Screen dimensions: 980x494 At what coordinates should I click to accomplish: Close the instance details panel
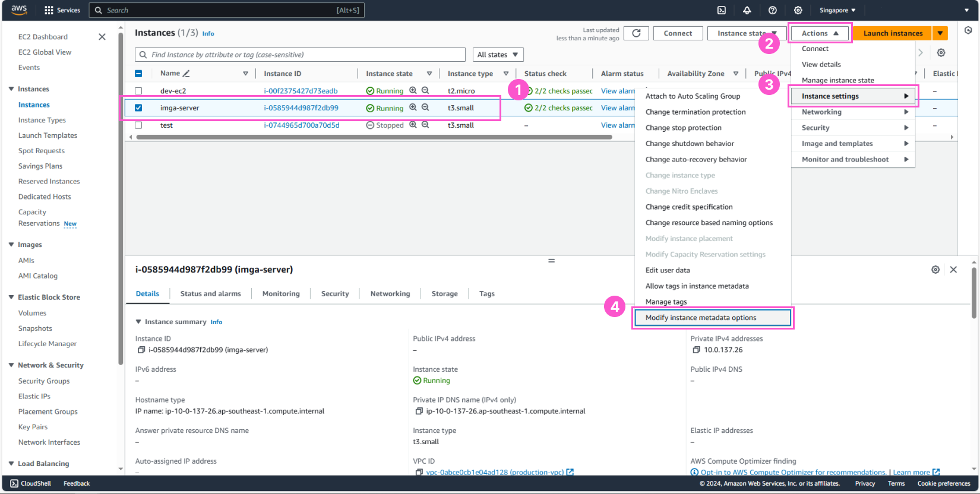[x=953, y=270]
